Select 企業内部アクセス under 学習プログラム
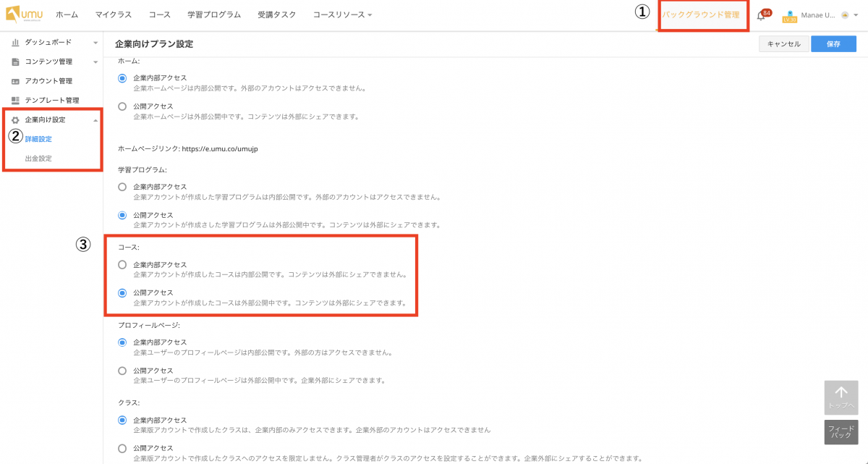868x464 pixels. tap(122, 187)
